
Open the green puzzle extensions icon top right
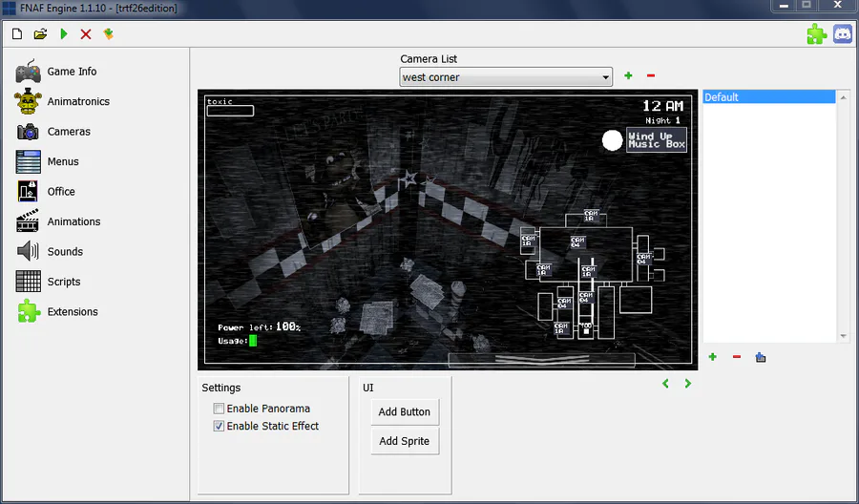pos(816,34)
